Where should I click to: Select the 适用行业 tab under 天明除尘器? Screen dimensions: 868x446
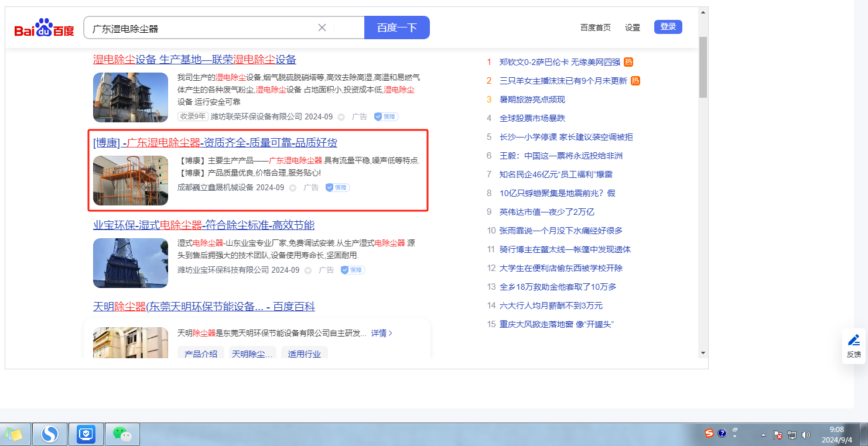pos(305,354)
